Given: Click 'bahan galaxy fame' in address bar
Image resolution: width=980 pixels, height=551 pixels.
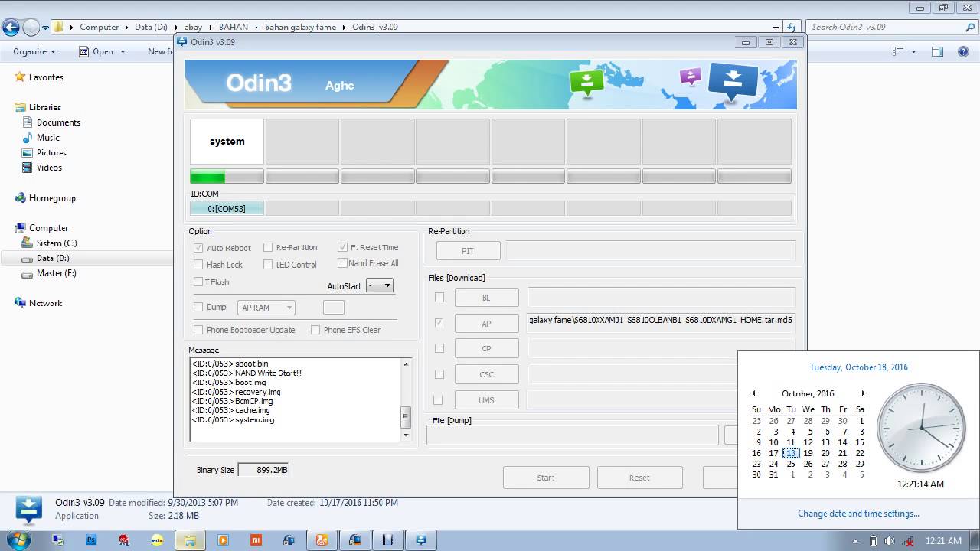Looking at the screenshot, I should point(300,27).
